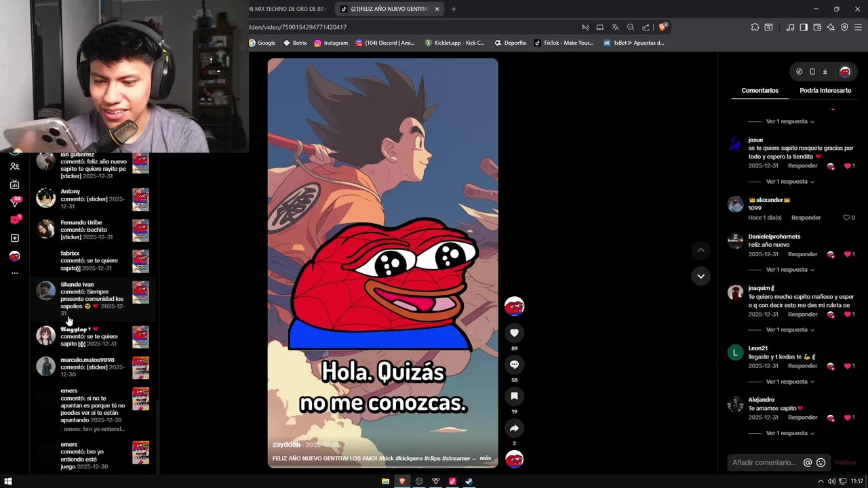868x488 pixels.
Task: Click the upload plus icon in sidebar
Action: (x=15, y=238)
